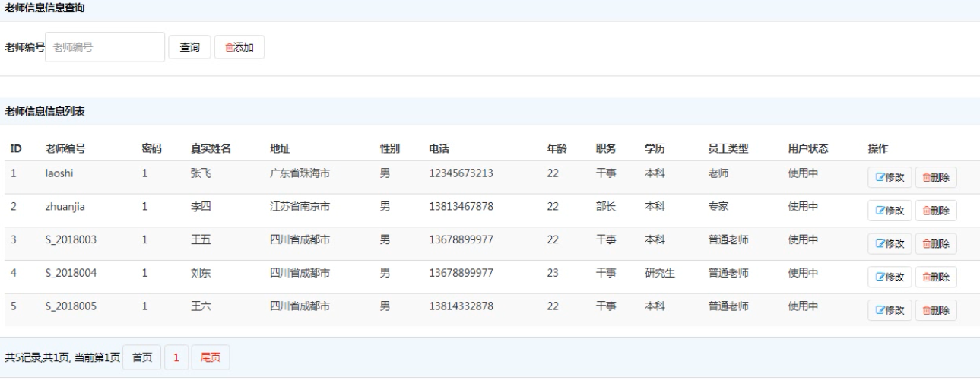Select page number 1 in pagination
This screenshot has width=980, height=387.
(176, 357)
